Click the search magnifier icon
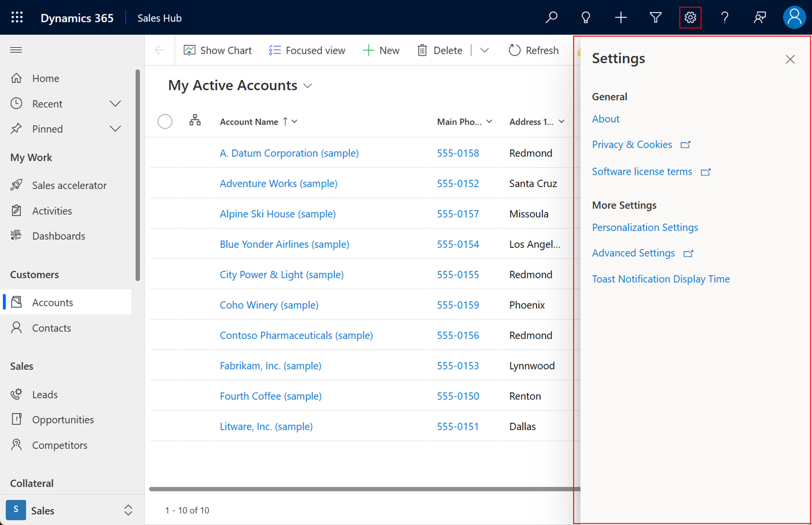Viewport: 812px width, 525px height. [551, 17]
